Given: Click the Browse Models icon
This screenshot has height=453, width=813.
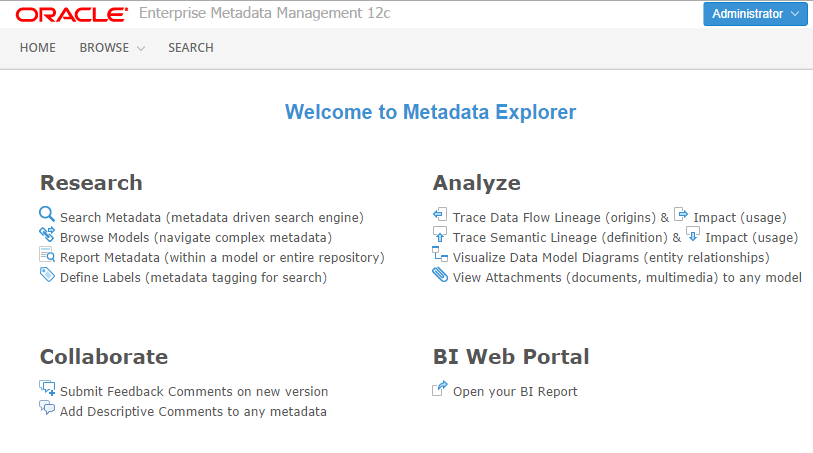Looking at the screenshot, I should [x=47, y=235].
